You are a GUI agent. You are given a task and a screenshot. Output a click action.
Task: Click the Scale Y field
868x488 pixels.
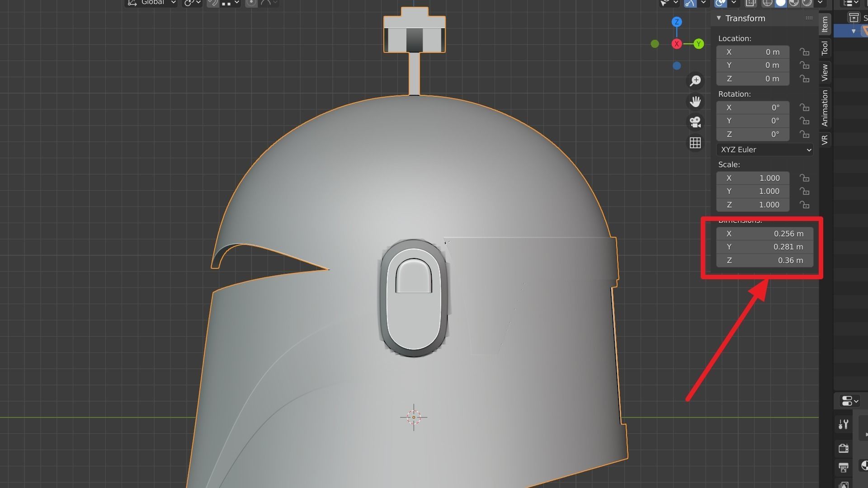click(753, 191)
